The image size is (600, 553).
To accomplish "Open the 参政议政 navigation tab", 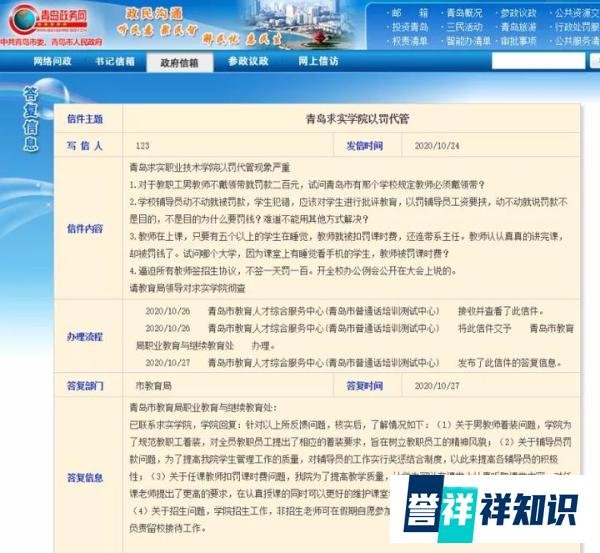I will click(248, 61).
